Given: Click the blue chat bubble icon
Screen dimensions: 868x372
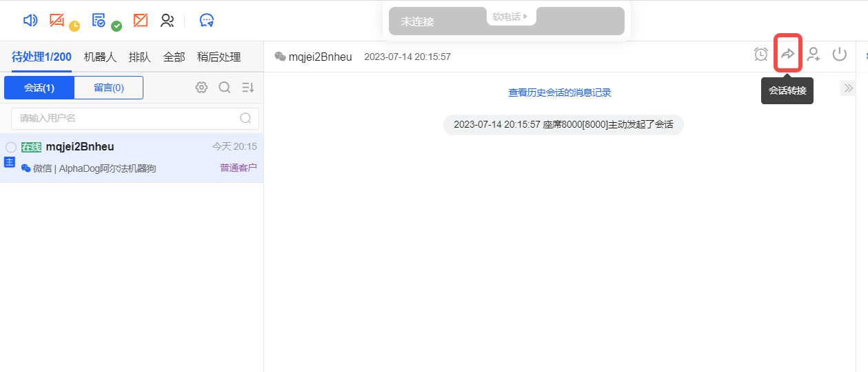Looking at the screenshot, I should [207, 21].
